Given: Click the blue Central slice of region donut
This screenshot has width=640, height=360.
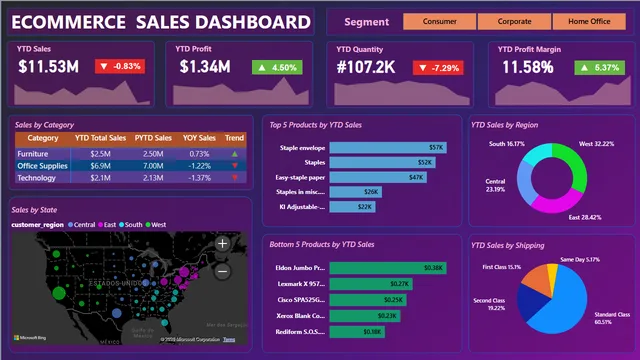Looking at the screenshot, I should point(525,183).
